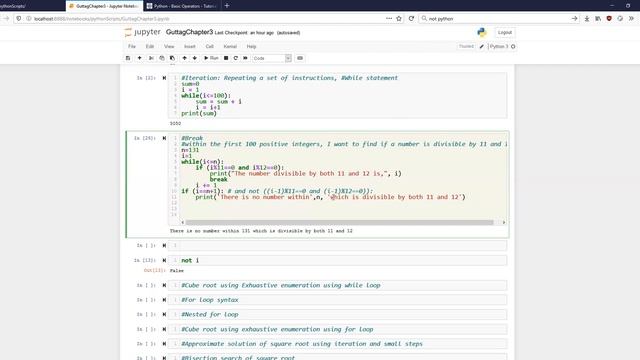Move selected cell down arrow
This screenshot has height=360, width=640.
tap(195, 58)
